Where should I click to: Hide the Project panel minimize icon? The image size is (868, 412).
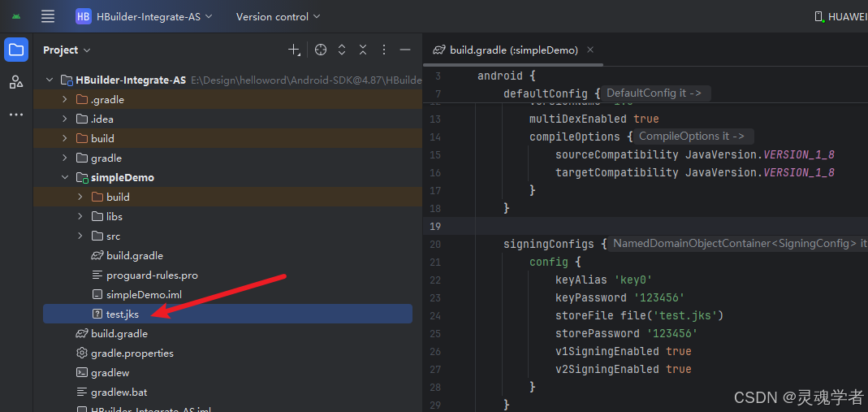(404, 50)
